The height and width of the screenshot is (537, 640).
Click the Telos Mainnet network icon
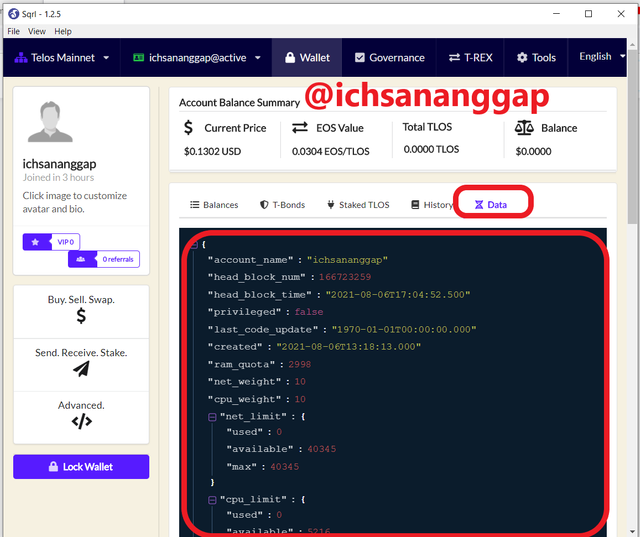click(21, 58)
